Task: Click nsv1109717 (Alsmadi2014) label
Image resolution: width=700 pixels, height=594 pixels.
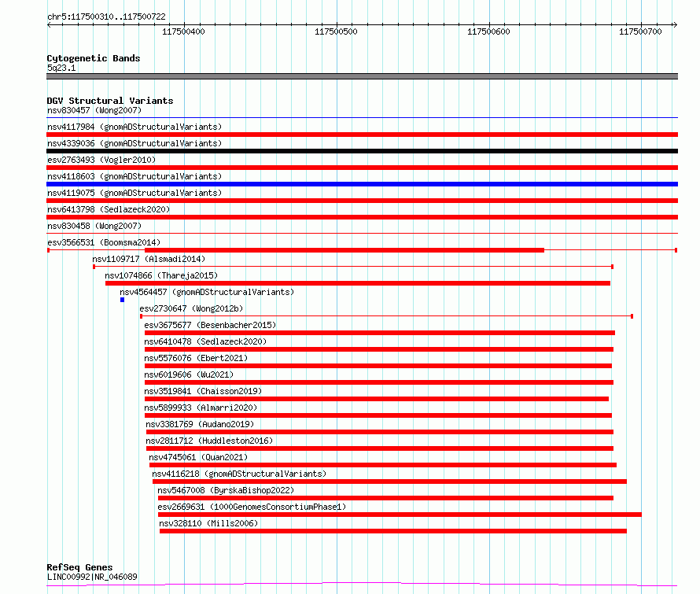Action: click(149, 259)
